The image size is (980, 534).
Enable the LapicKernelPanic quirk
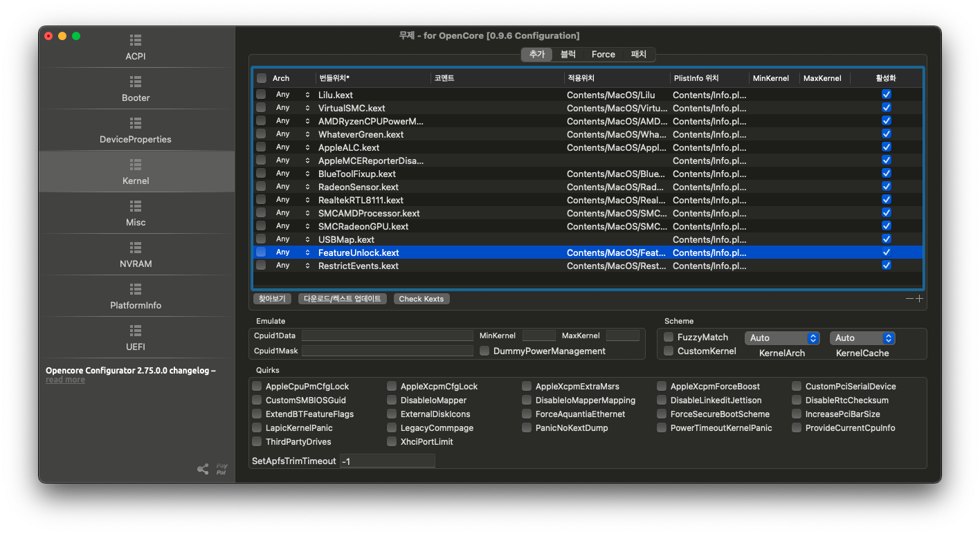257,428
